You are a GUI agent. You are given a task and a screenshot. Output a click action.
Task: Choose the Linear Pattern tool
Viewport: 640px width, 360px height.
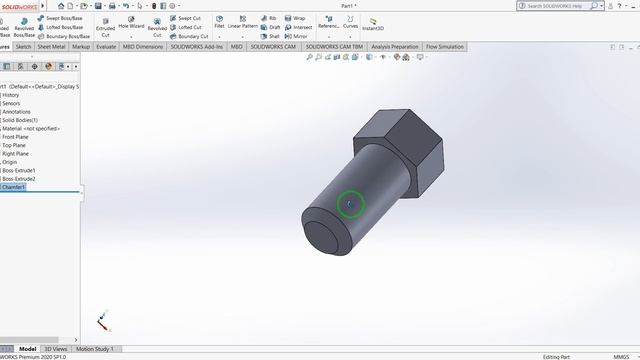click(x=242, y=22)
